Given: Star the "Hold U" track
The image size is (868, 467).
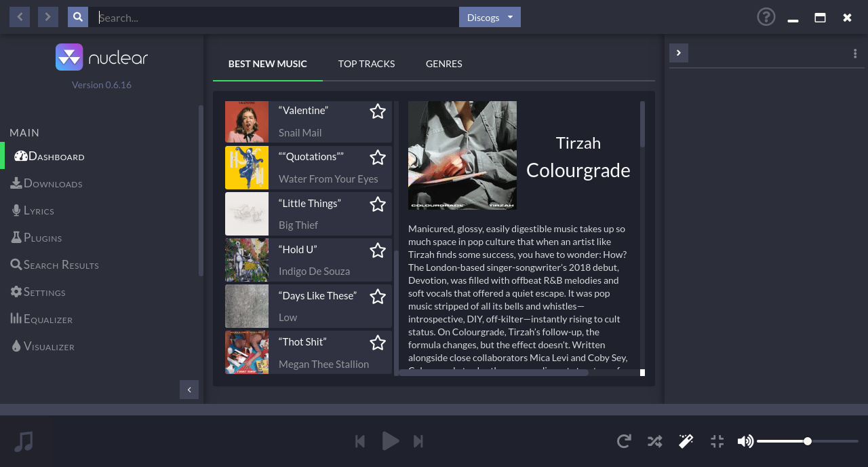Looking at the screenshot, I should coord(378,250).
